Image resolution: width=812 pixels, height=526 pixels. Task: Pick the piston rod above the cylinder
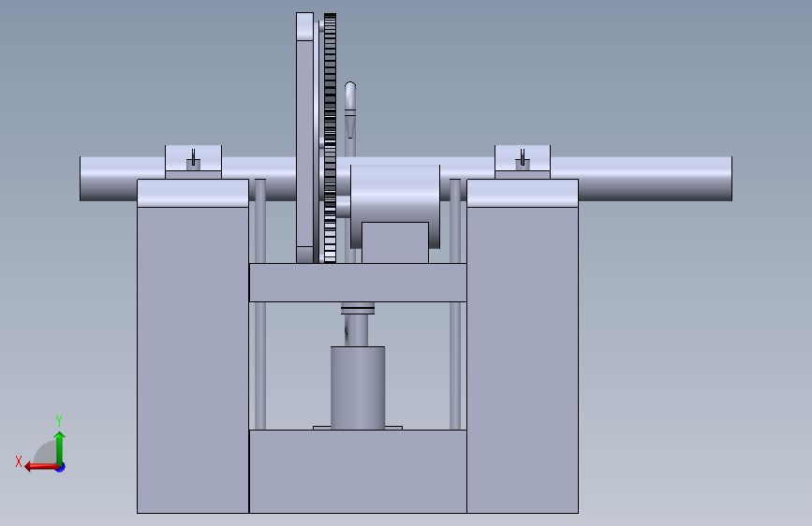click(357, 329)
